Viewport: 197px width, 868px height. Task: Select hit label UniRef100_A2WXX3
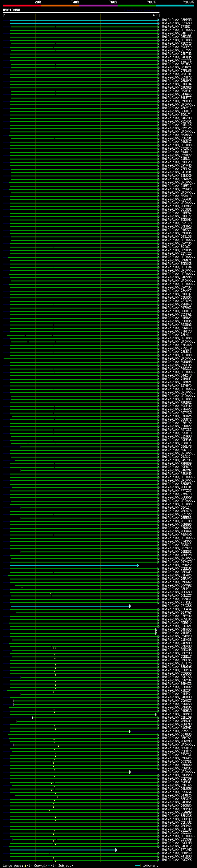point(177,43)
